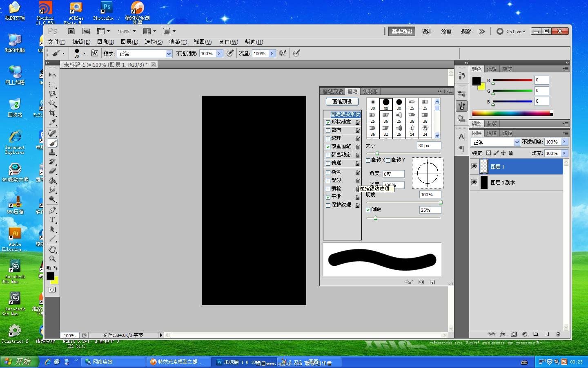Switch to the Painting workspace
The height and width of the screenshot is (368, 588).
pyautogui.click(x=446, y=31)
